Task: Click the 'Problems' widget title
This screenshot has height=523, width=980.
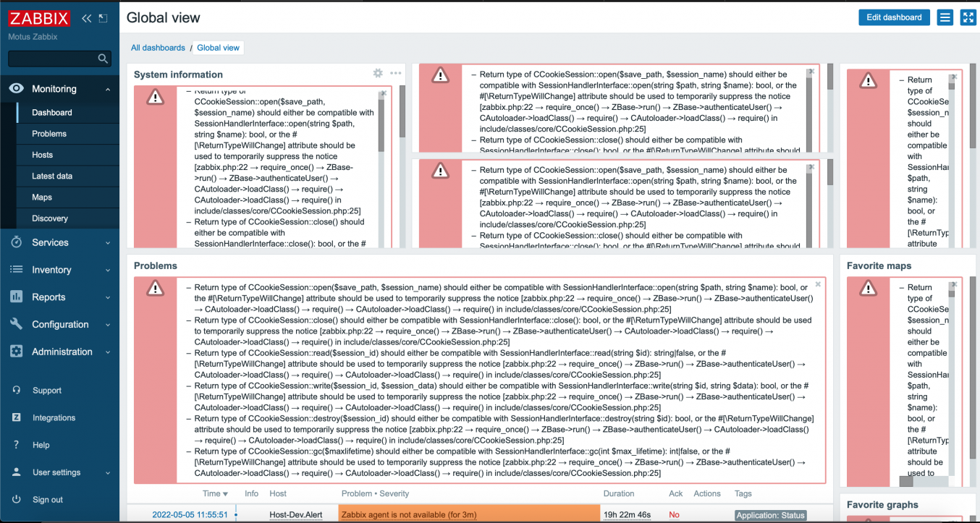Action: click(156, 265)
